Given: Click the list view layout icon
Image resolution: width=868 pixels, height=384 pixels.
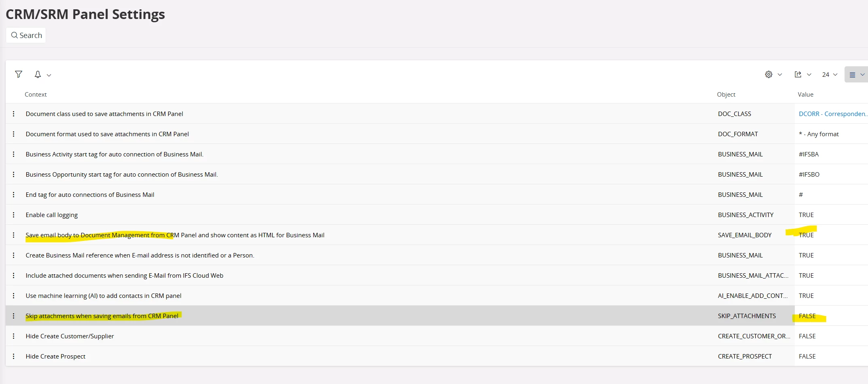Looking at the screenshot, I should pos(852,75).
